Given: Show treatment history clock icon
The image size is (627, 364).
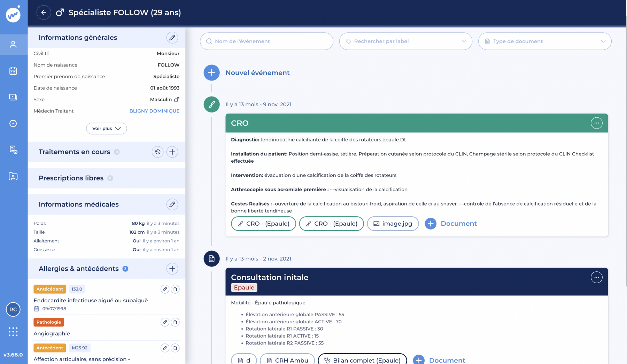Looking at the screenshot, I should pyautogui.click(x=157, y=152).
